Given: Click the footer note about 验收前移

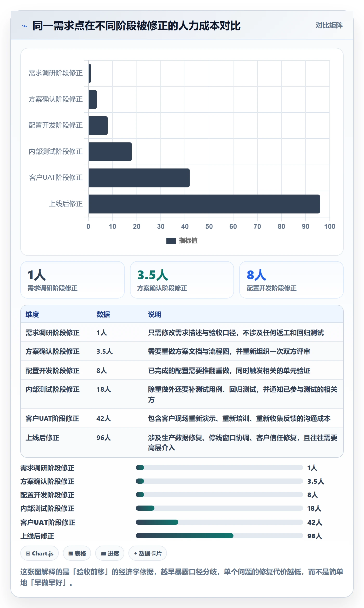Looking at the screenshot, I should coord(182,577).
